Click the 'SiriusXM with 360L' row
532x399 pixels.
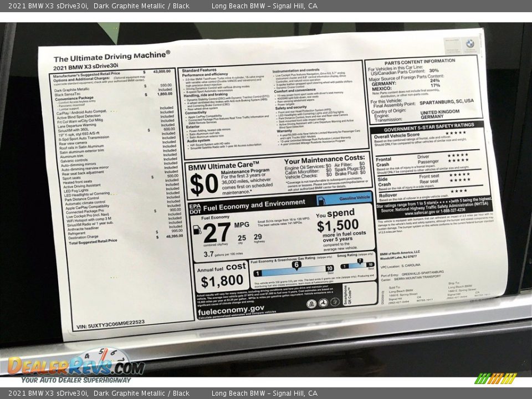point(73,130)
